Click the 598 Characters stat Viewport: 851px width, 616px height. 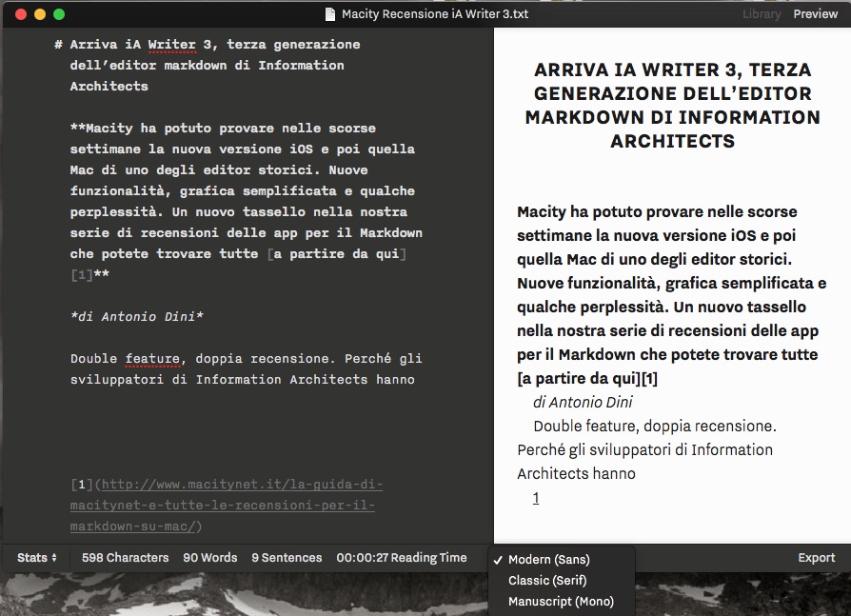pos(125,557)
